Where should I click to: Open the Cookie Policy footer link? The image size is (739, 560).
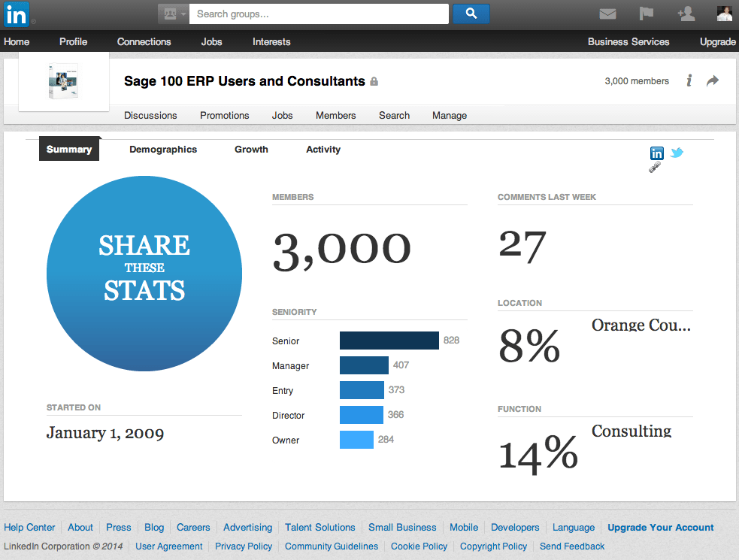419,546
